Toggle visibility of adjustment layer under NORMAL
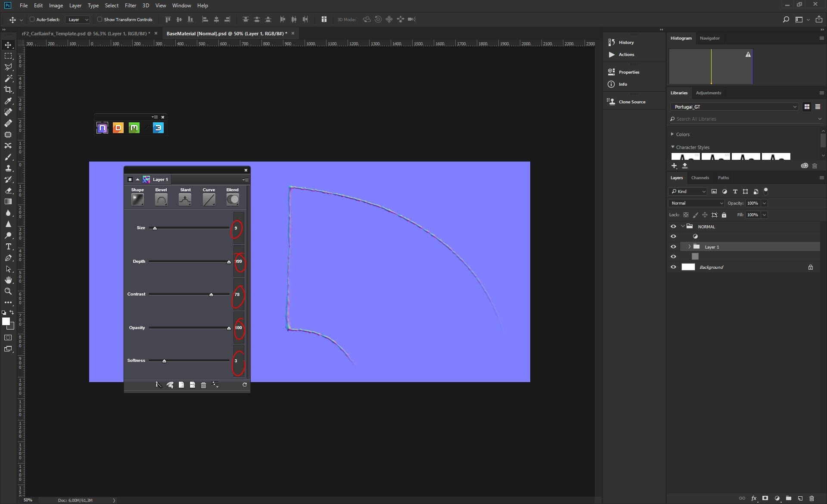The image size is (827, 504). (673, 236)
